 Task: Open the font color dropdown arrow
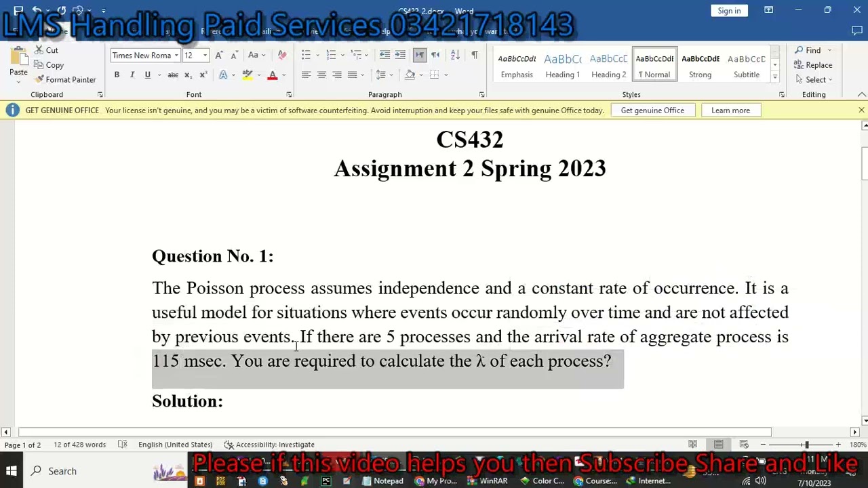283,75
